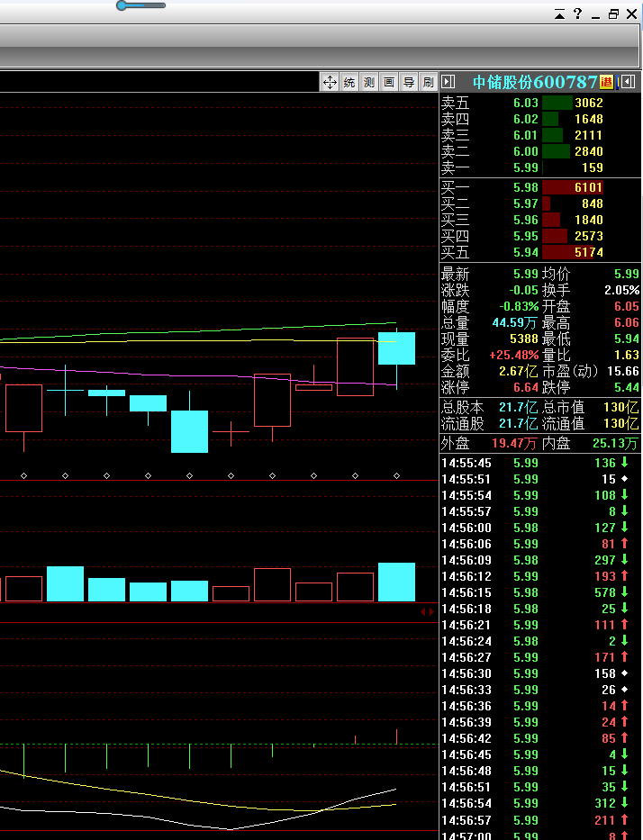Click the 涨停 price 6.64
Image resolution: width=643 pixels, height=840 pixels.
[x=526, y=387]
